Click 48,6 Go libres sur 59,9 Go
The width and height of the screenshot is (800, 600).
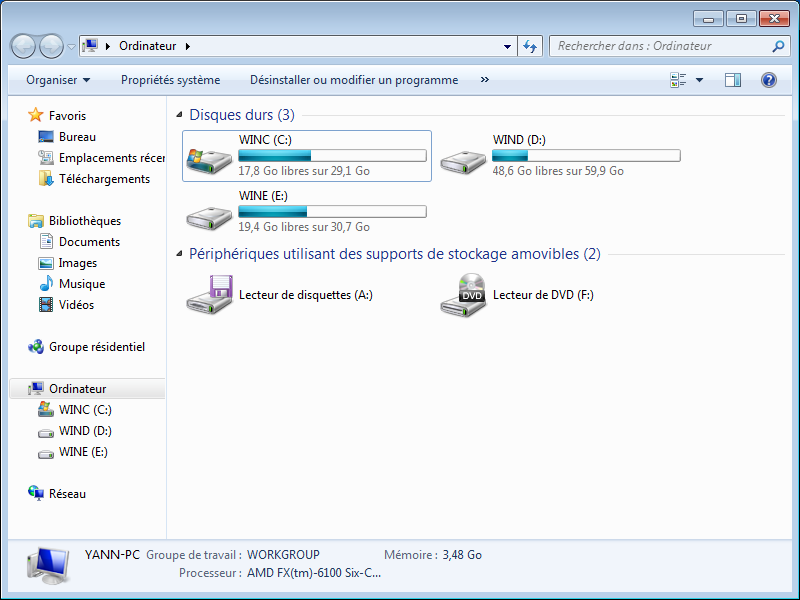click(x=558, y=171)
